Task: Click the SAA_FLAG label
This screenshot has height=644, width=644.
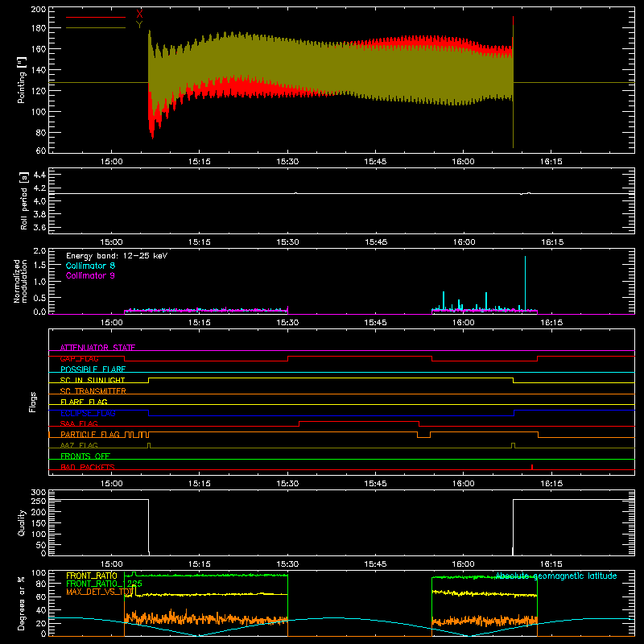Action: point(79,423)
